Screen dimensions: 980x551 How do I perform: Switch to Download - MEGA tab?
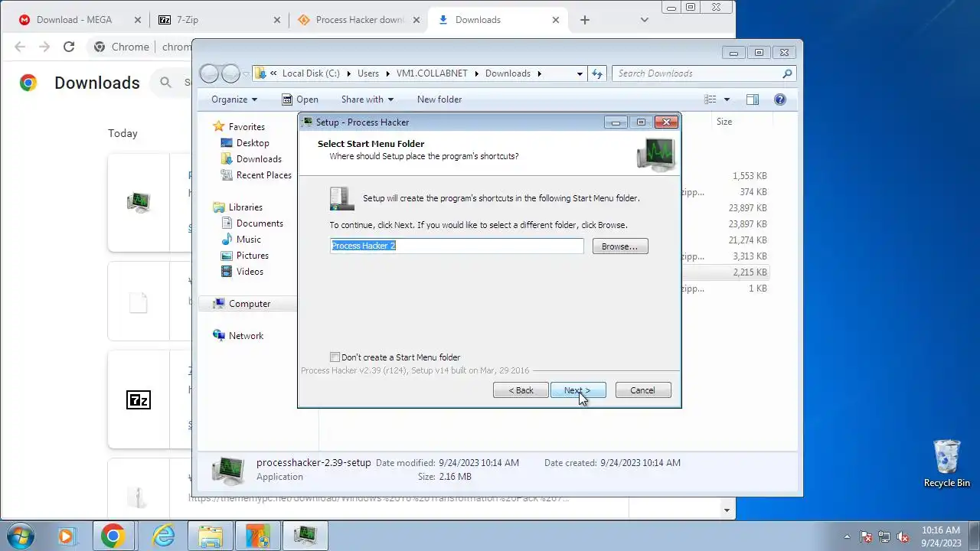tap(74, 20)
